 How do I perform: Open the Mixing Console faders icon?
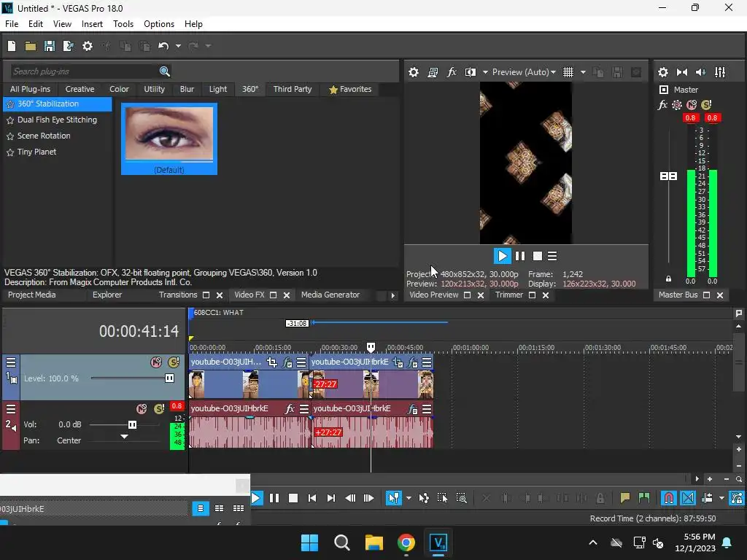(720, 72)
